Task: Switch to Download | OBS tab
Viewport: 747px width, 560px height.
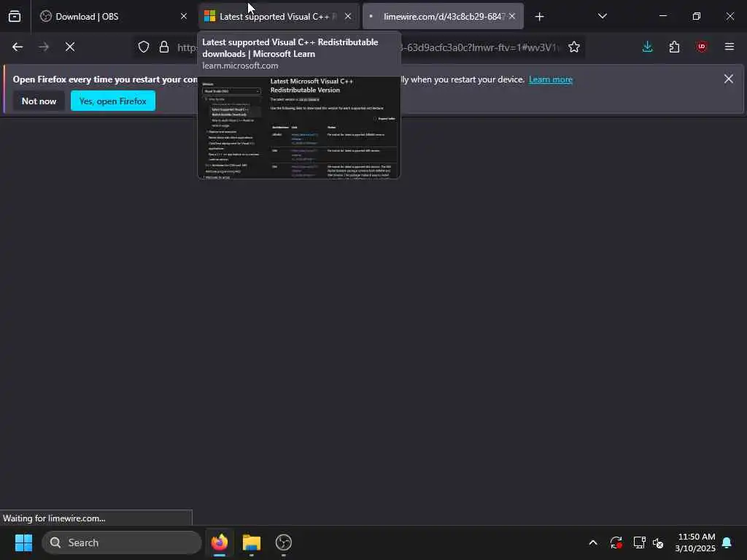Action: tap(113, 16)
